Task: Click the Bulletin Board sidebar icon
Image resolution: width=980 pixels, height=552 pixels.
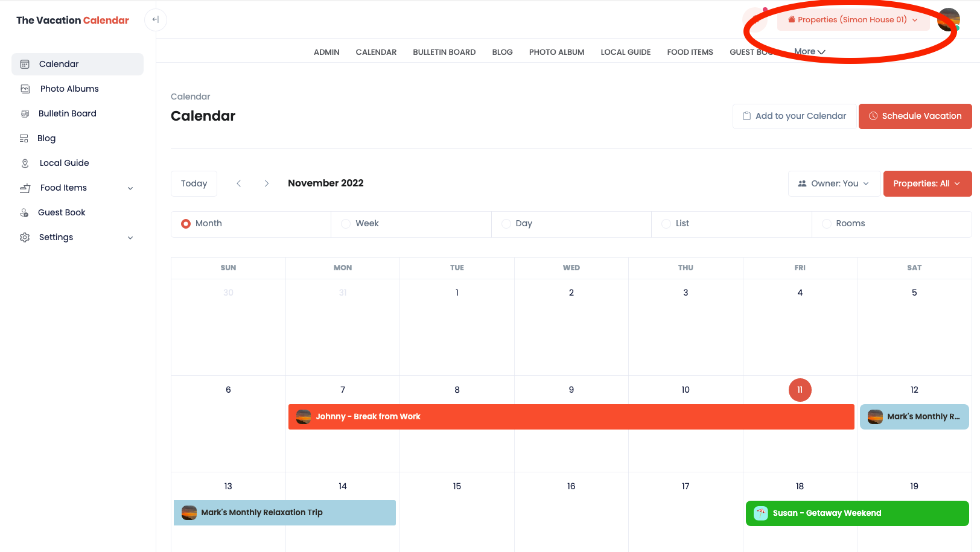Action: tap(25, 113)
